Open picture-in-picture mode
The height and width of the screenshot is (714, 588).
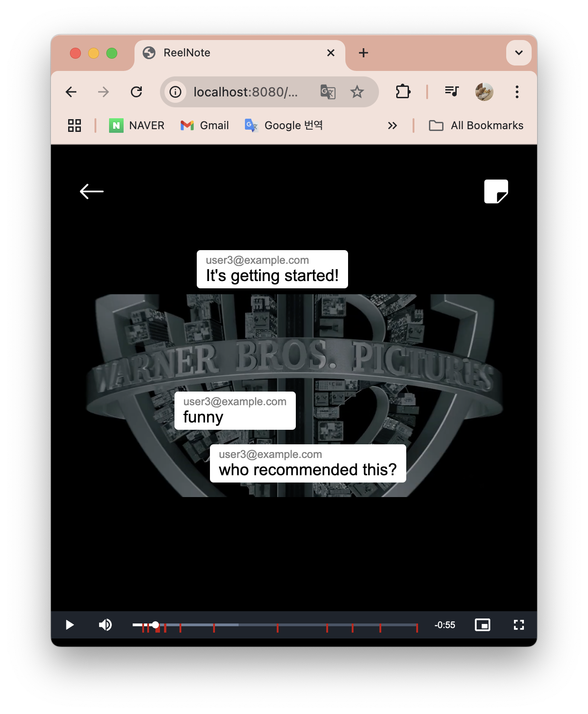point(483,625)
